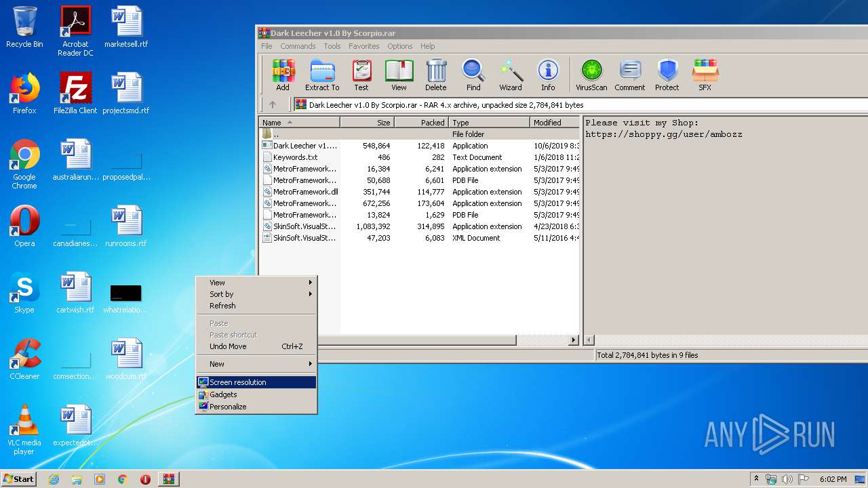Screen dimensions: 868x488
Task: Select Screen resolution menu entry
Action: (256, 382)
